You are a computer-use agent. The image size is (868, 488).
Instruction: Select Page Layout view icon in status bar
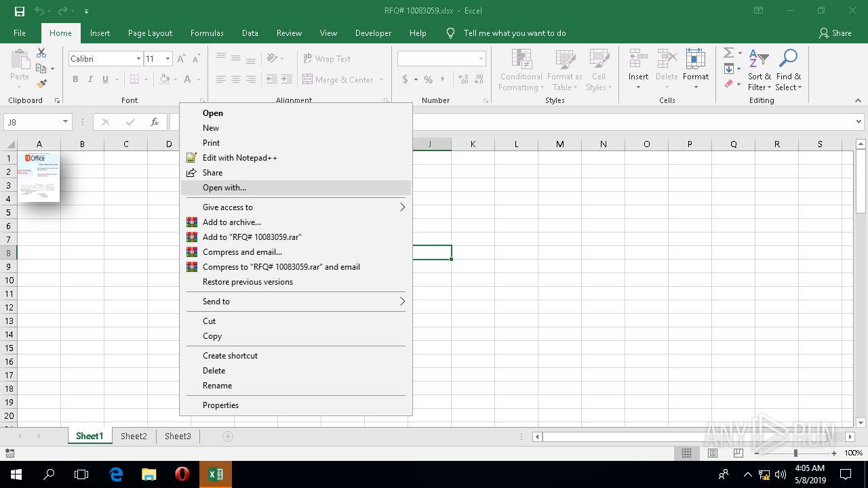(x=713, y=453)
